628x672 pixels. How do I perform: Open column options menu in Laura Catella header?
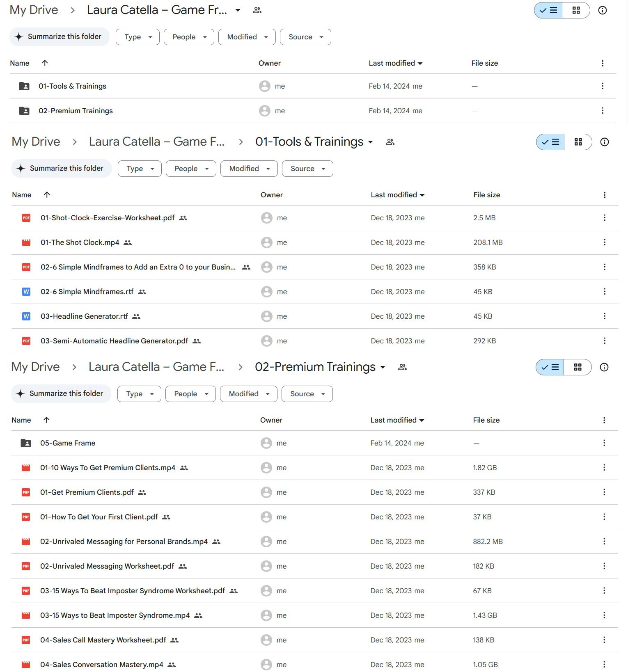click(x=602, y=63)
